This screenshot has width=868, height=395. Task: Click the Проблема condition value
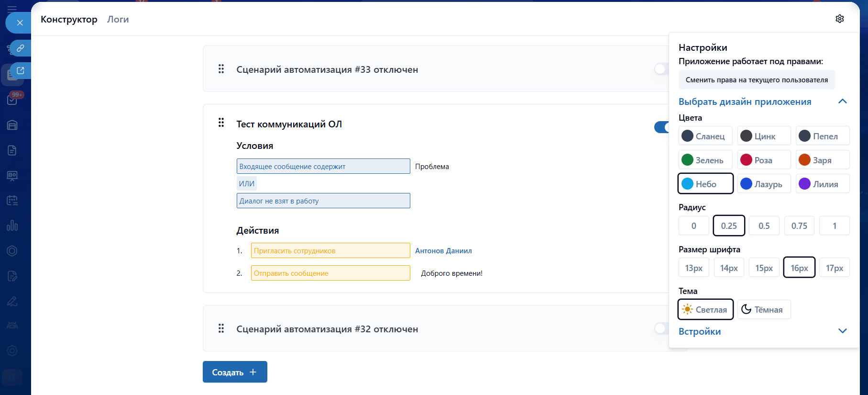[432, 167]
